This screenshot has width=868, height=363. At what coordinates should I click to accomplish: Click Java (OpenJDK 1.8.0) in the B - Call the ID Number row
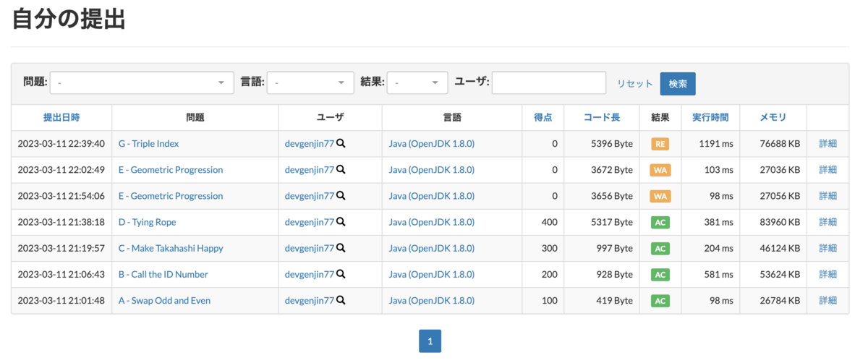click(432, 274)
